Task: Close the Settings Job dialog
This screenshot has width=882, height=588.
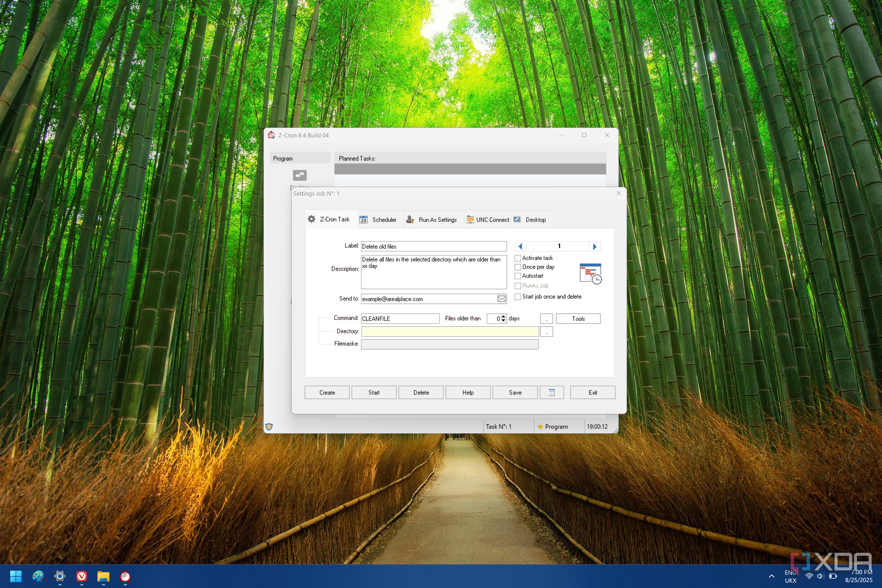Action: [619, 193]
